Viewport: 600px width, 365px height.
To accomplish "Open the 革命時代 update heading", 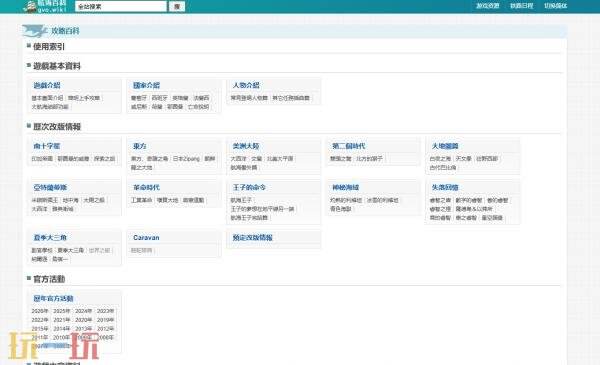I will (x=146, y=187).
